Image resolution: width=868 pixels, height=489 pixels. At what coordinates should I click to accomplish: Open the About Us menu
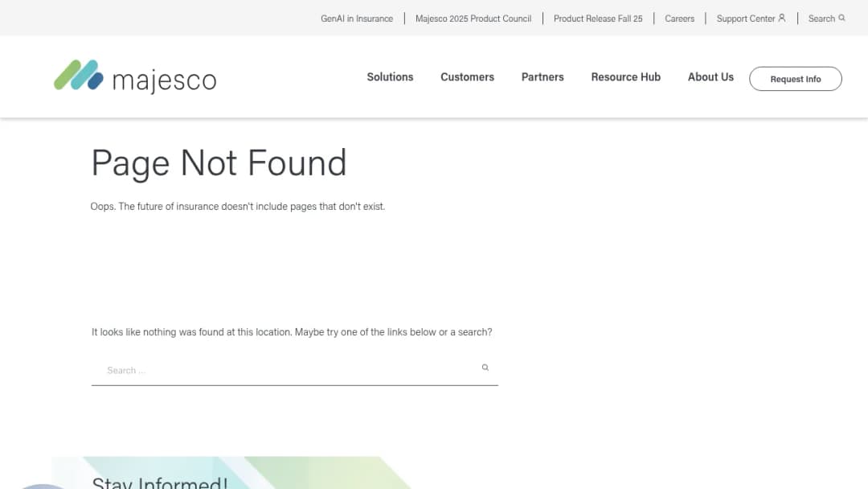click(710, 77)
